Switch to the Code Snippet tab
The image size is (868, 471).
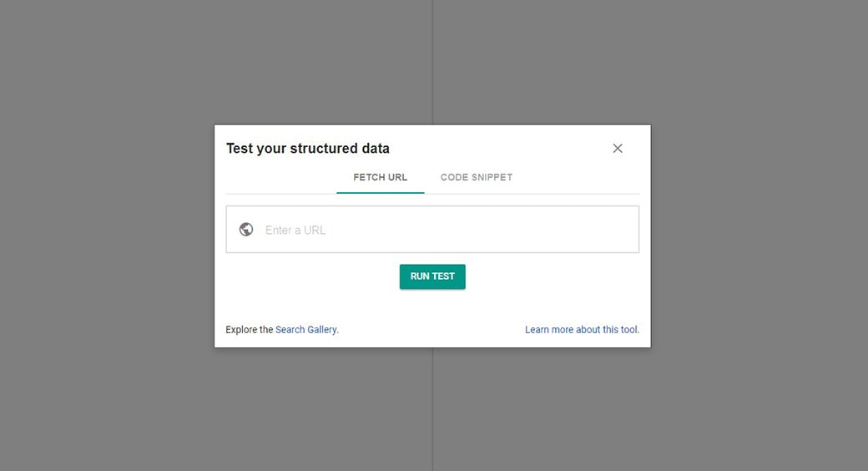tap(476, 177)
